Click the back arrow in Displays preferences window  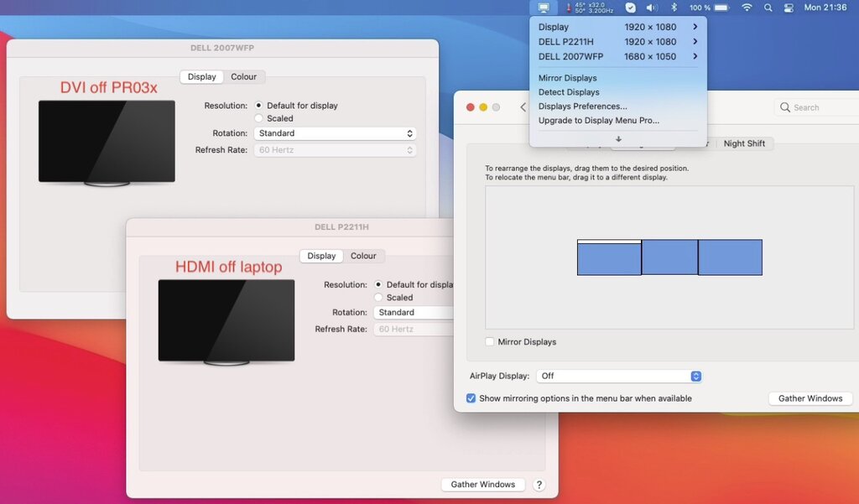(523, 107)
